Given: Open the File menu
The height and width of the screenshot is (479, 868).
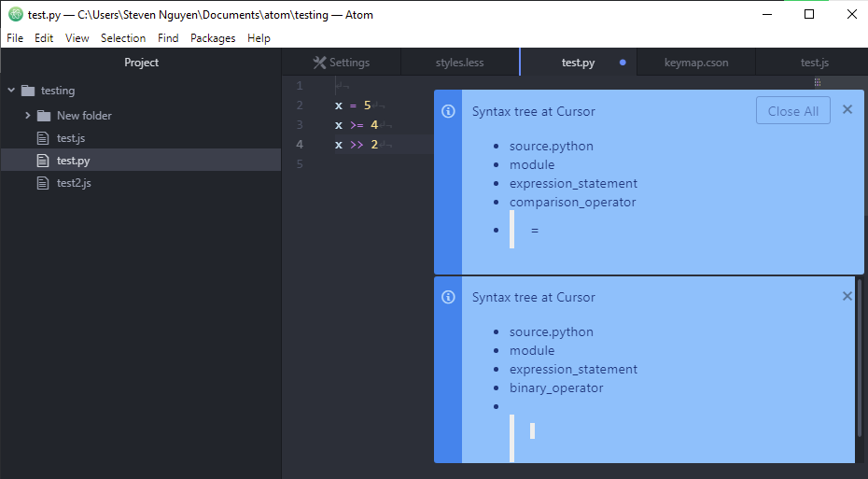Looking at the screenshot, I should (x=15, y=38).
